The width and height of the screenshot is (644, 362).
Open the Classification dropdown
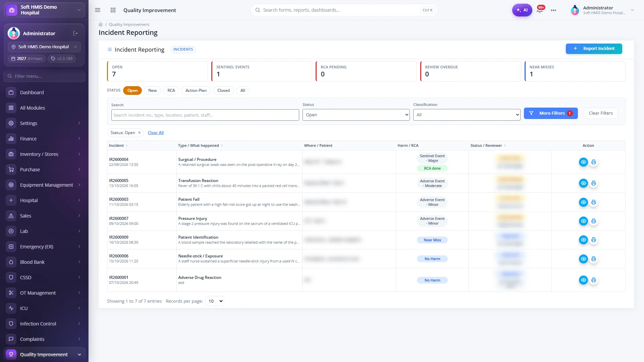coord(467,115)
